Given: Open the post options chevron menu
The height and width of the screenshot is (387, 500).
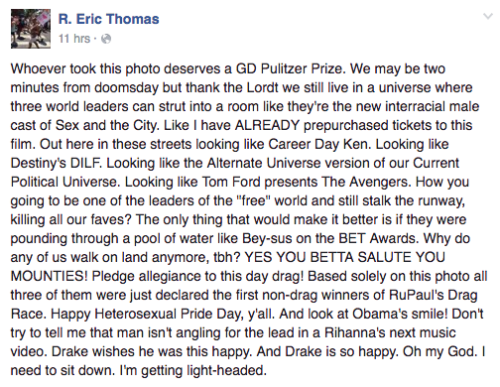Looking at the screenshot, I should [488, 16].
